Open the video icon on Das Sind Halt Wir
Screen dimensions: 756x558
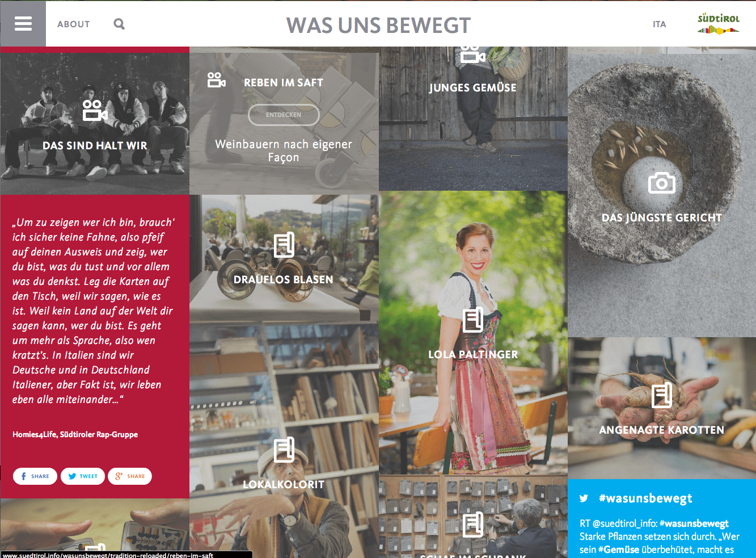click(95, 111)
